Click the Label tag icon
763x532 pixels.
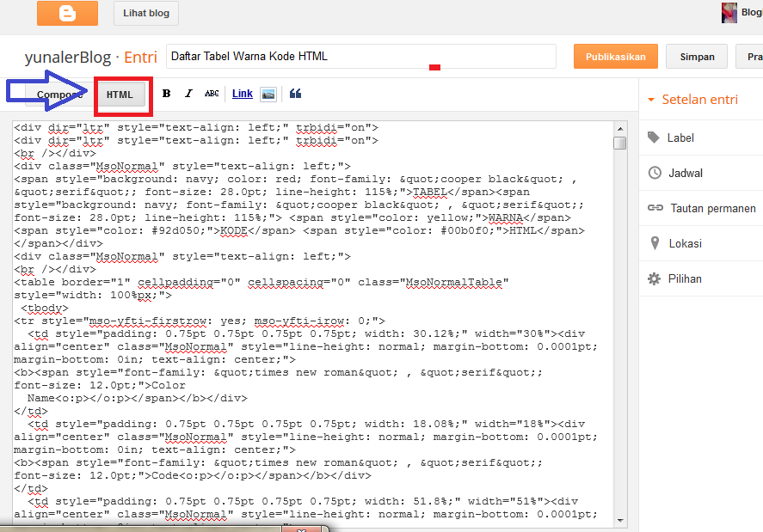pos(655,138)
